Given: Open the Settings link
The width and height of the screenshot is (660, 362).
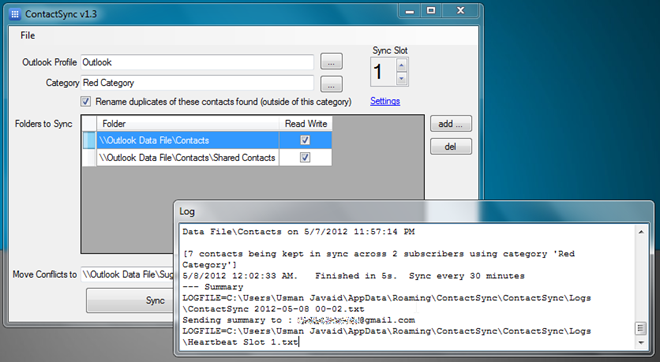Looking at the screenshot, I should click(385, 101).
